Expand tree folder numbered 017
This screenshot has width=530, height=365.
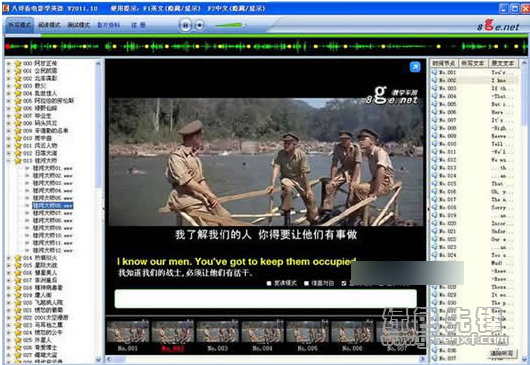tap(9, 280)
